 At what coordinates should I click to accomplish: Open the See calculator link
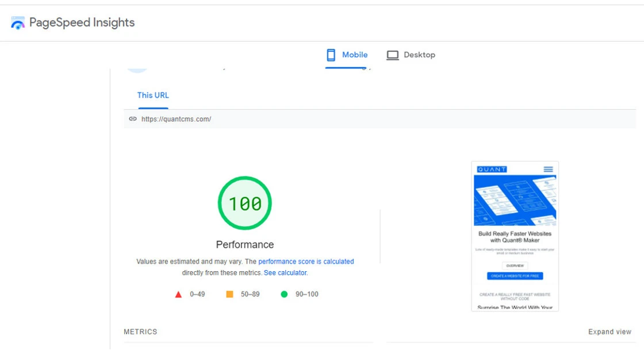point(285,273)
